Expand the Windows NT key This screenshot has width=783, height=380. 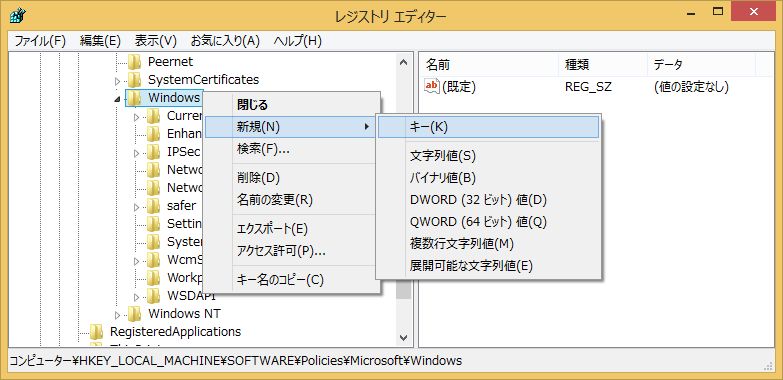(x=117, y=315)
